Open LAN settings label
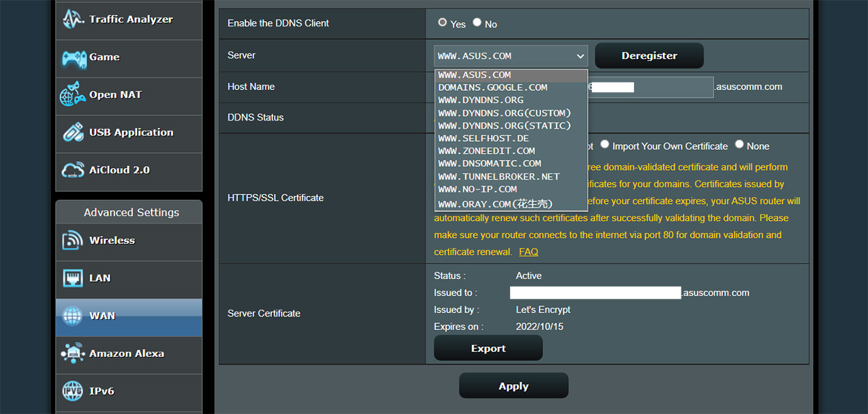The height and width of the screenshot is (414, 868). pos(100,278)
